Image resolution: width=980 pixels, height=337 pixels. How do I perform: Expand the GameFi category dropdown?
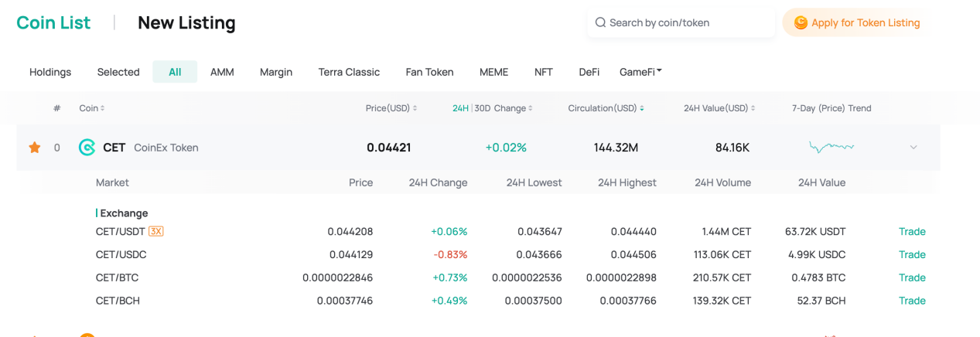(x=640, y=72)
